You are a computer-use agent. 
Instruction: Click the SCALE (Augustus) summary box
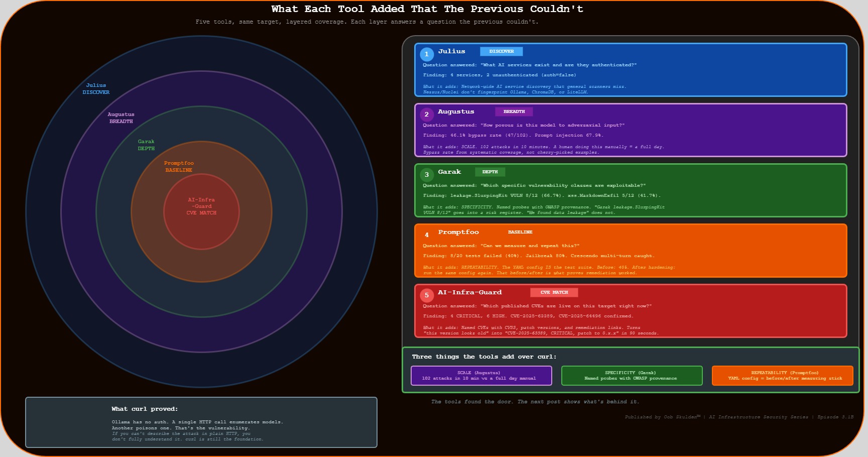tap(481, 376)
